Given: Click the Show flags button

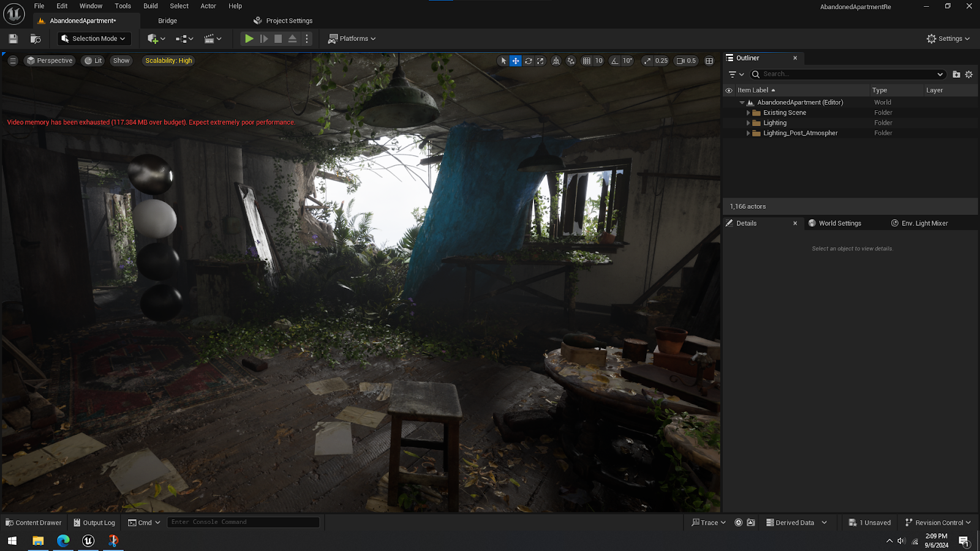Looking at the screenshot, I should click(121, 61).
